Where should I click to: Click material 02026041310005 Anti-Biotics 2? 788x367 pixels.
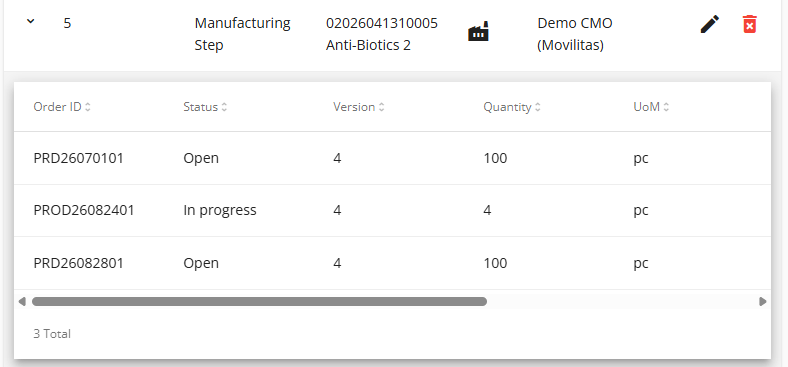381,34
